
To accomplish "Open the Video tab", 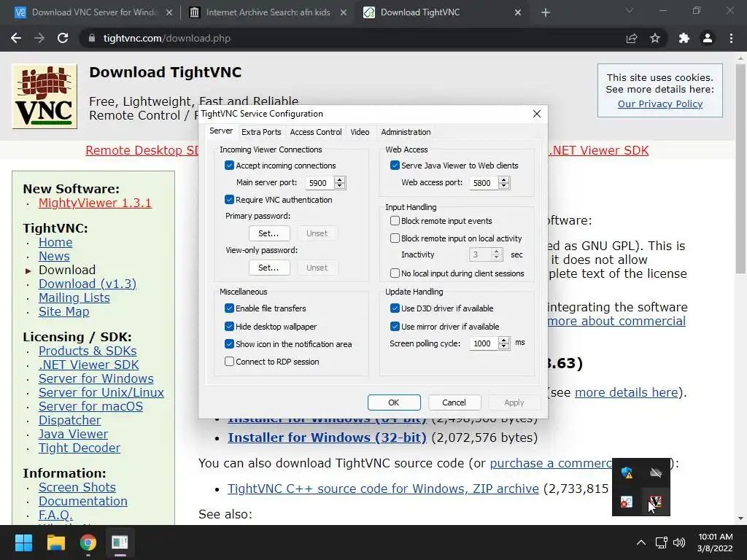I will click(360, 132).
